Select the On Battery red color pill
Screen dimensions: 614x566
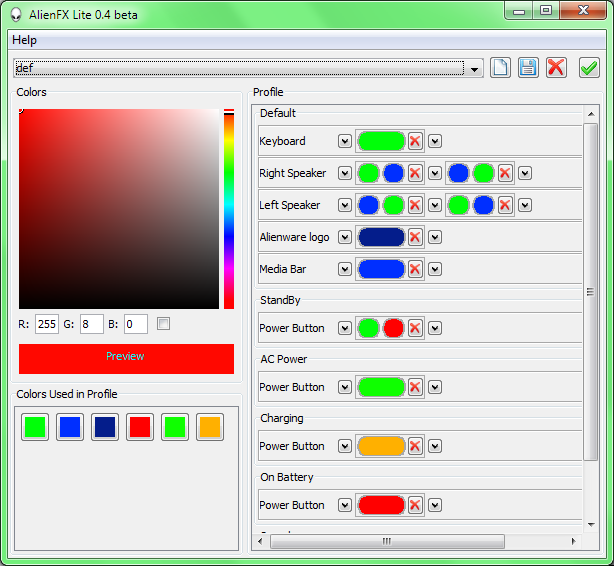(381, 505)
